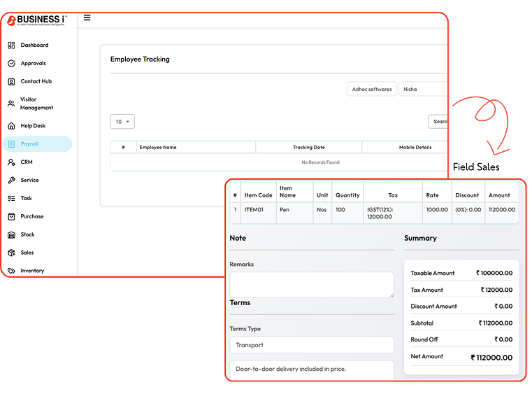Screen dimensions: 532x394
Task: Select the Service wrench icon
Action: point(11,181)
